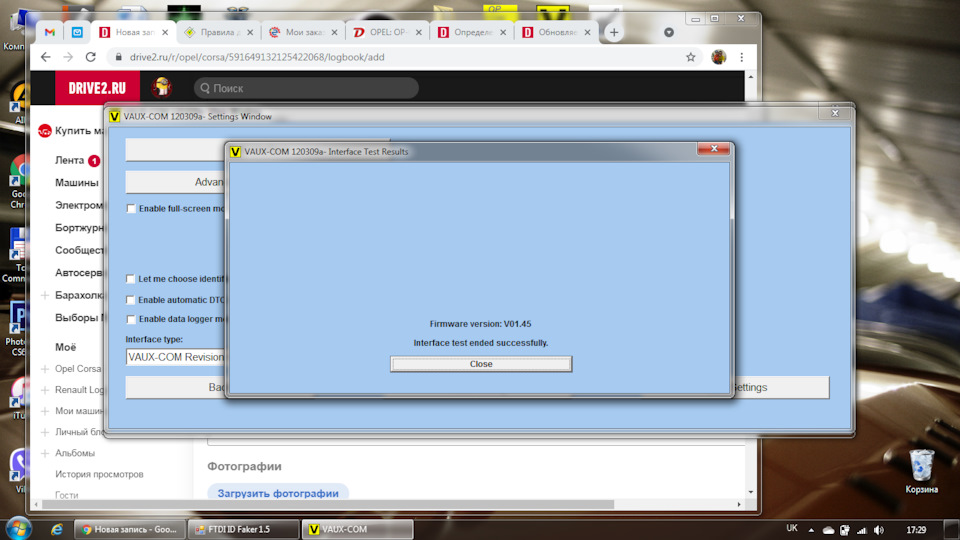Expand the Renault Logan sidebar item
Viewport: 960px width, 540px height.
coord(45,390)
